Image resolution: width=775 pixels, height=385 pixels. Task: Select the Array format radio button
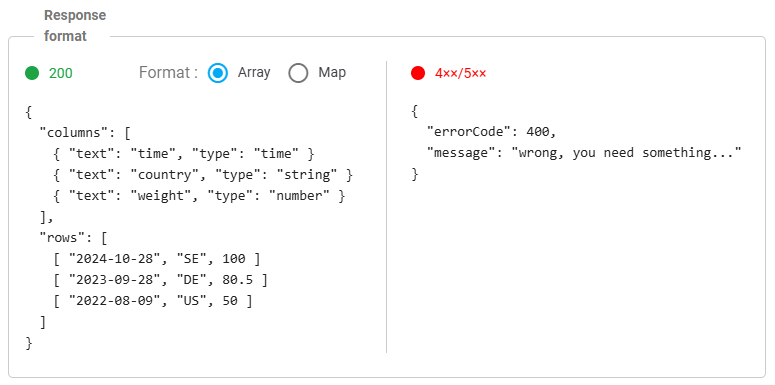pyautogui.click(x=218, y=73)
